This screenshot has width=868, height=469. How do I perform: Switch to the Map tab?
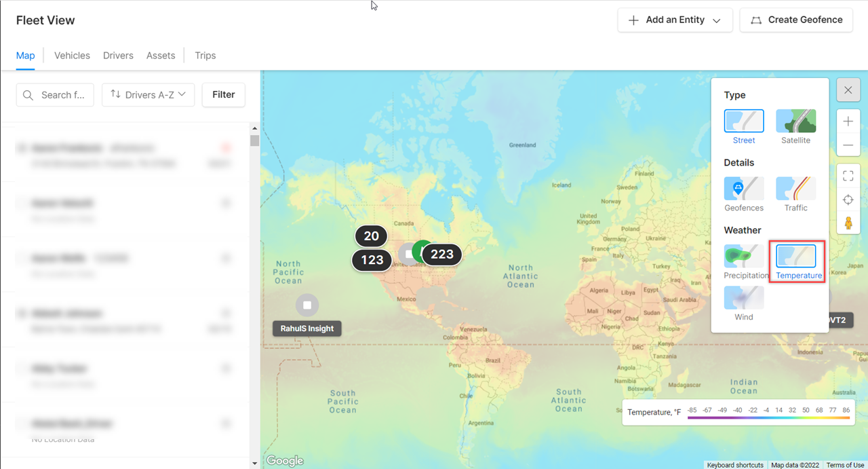[x=26, y=56]
